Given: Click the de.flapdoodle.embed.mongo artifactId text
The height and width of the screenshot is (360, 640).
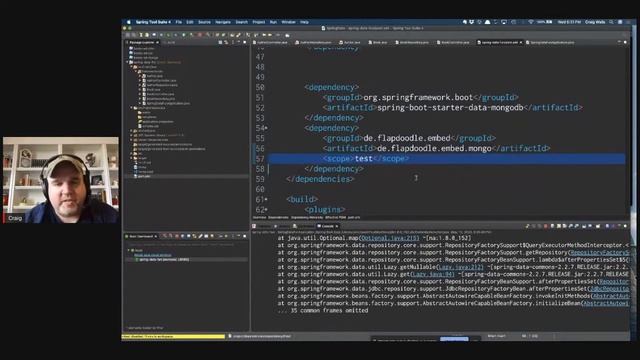Looking at the screenshot, I should (434, 149).
